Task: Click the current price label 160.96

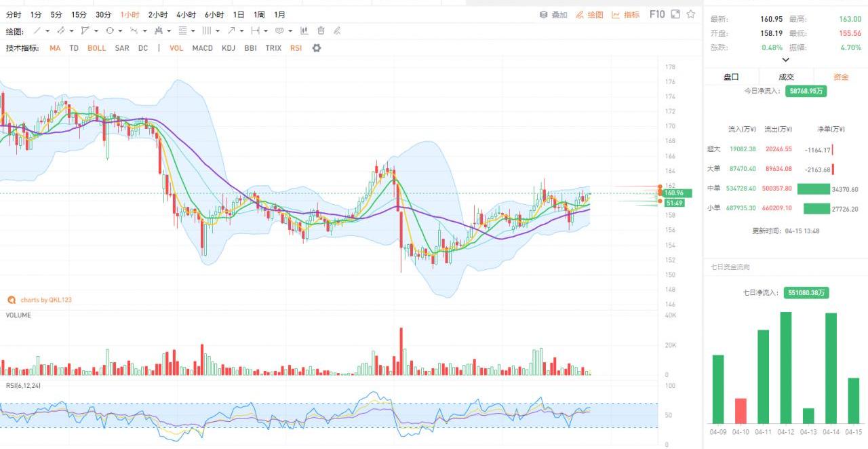Action: tap(673, 193)
